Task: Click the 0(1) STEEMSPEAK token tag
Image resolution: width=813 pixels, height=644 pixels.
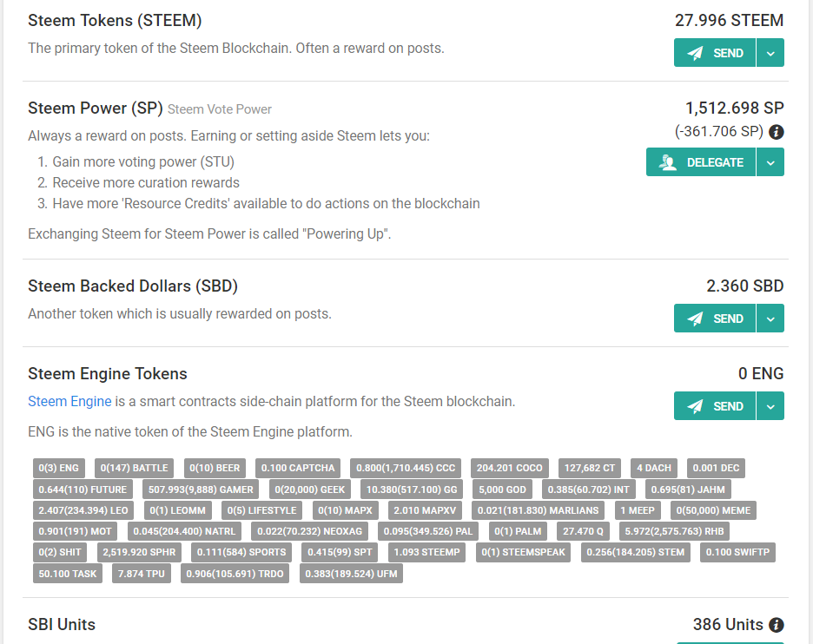Action: [523, 552]
